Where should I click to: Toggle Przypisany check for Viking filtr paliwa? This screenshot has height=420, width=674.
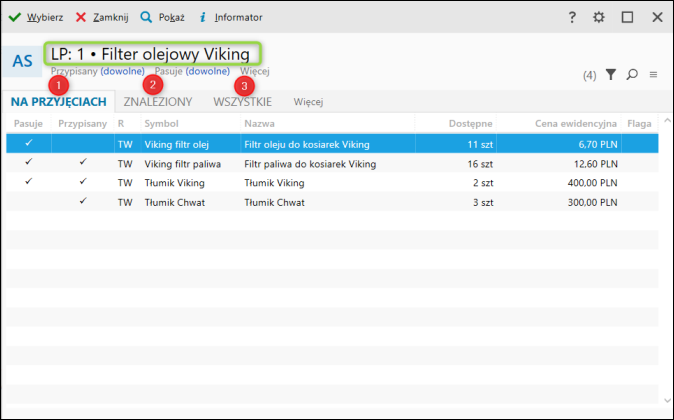83,162
